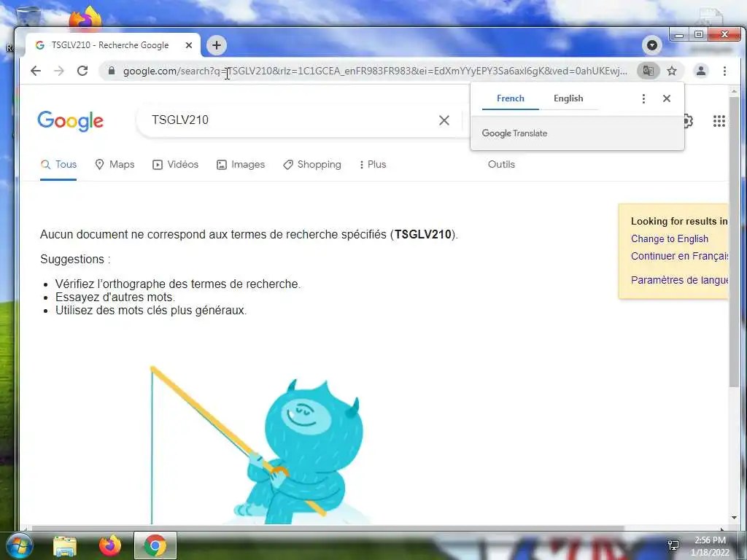This screenshot has height=560, width=747.
Task: Reload the Google search page
Action: pos(82,71)
